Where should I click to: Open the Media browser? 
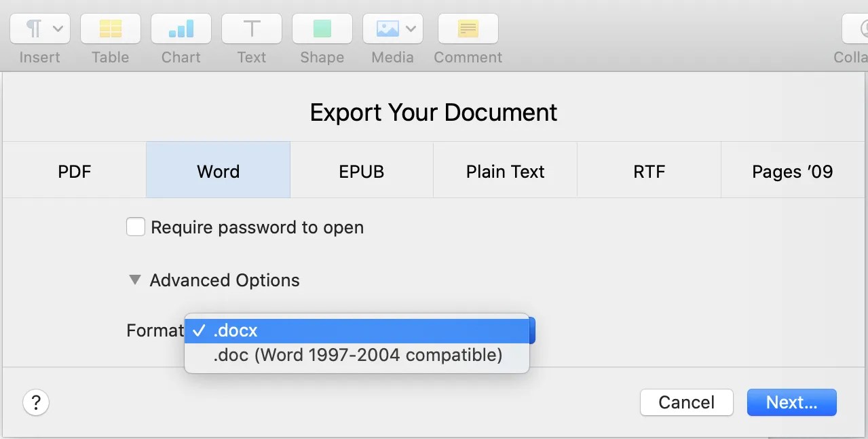tap(387, 28)
